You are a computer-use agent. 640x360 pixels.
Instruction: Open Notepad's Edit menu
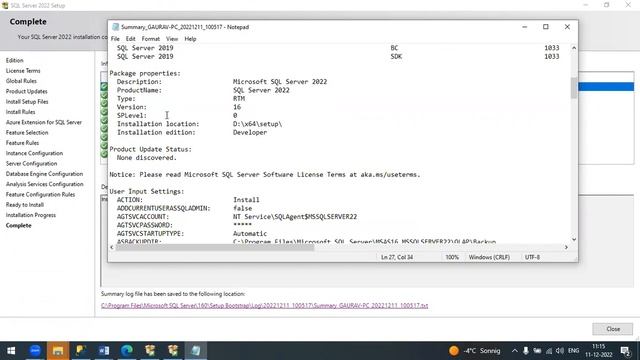(x=130, y=39)
